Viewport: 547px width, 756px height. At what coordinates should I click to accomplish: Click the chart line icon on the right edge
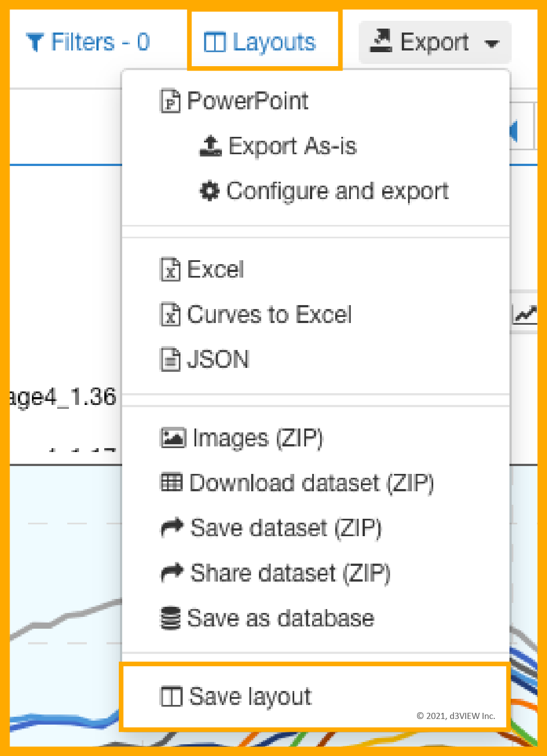(525, 314)
